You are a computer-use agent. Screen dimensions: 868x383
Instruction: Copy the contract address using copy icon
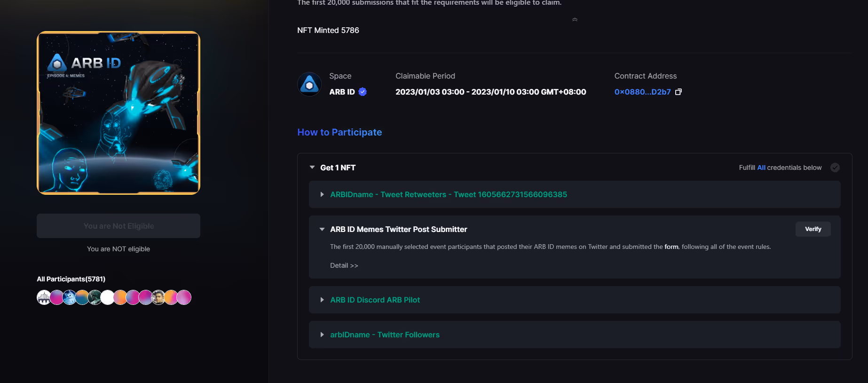[678, 92]
